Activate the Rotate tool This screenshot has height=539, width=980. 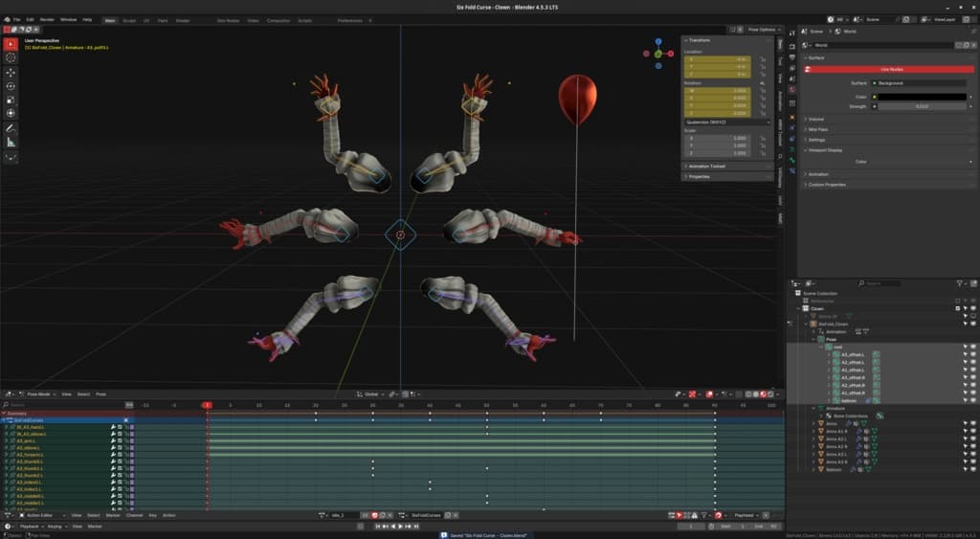pyautogui.click(x=11, y=85)
